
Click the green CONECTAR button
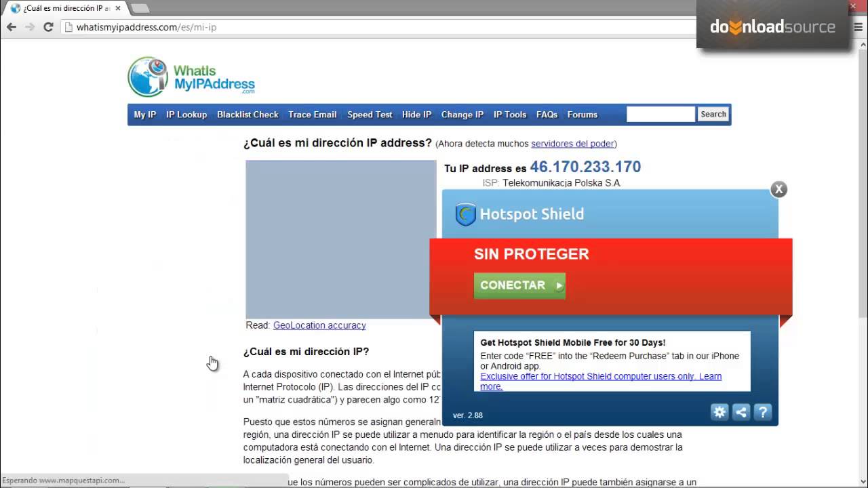519,285
